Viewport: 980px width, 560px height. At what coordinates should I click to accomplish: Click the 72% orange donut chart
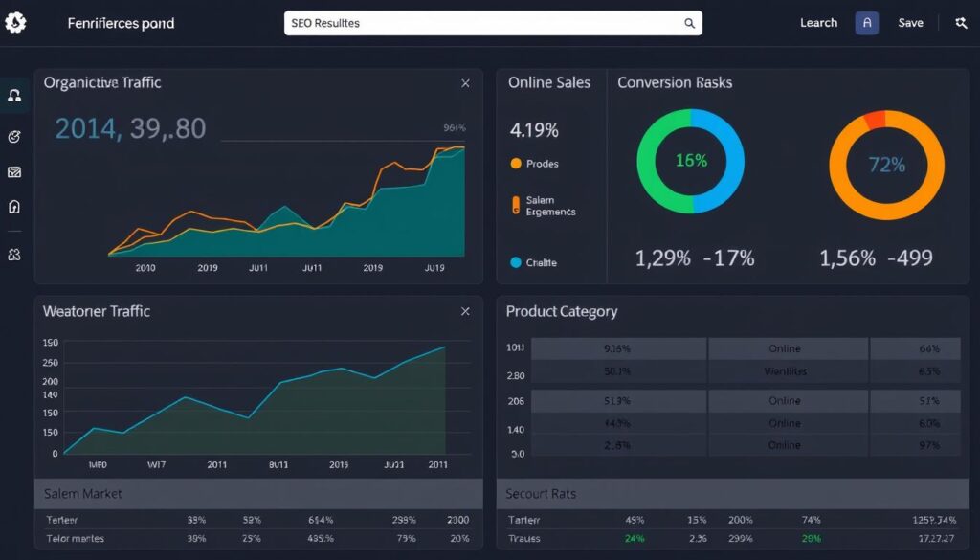coord(885,165)
